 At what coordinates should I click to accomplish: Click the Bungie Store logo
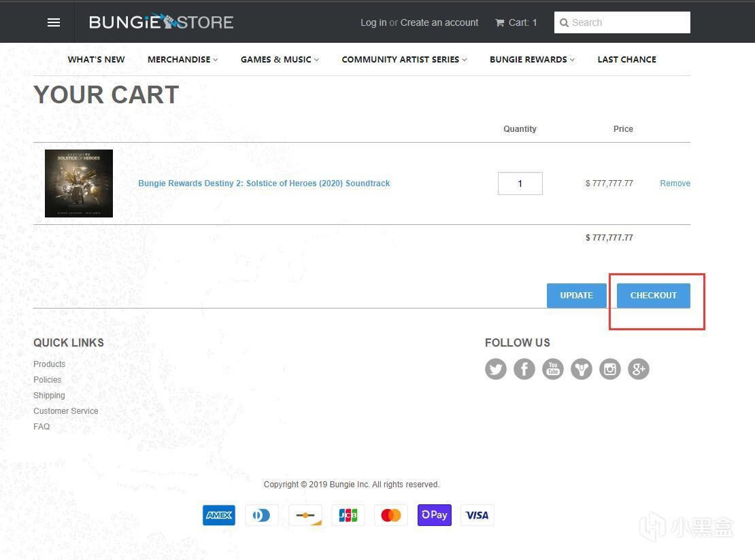point(161,22)
